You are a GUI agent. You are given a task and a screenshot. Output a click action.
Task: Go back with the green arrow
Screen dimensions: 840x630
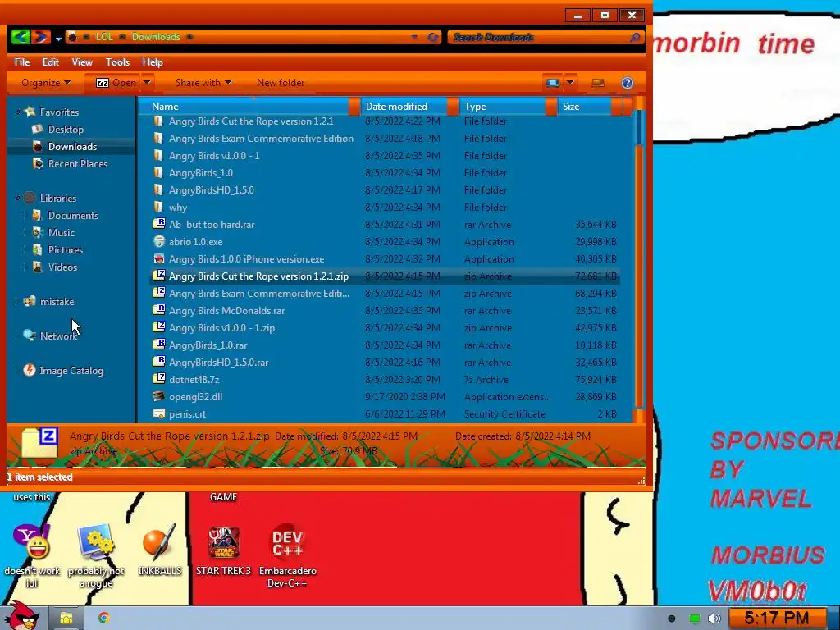coord(21,37)
